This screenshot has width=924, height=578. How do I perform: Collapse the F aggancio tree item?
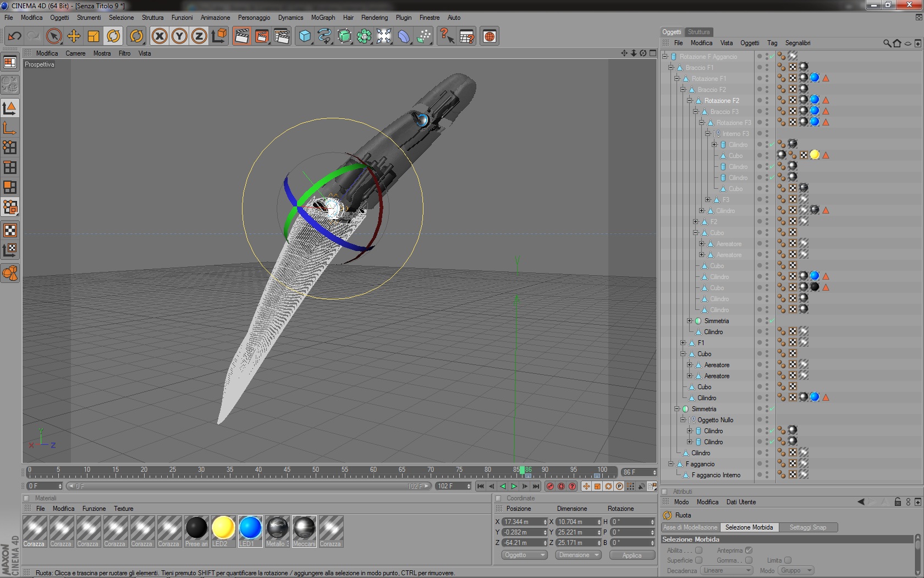[671, 464]
